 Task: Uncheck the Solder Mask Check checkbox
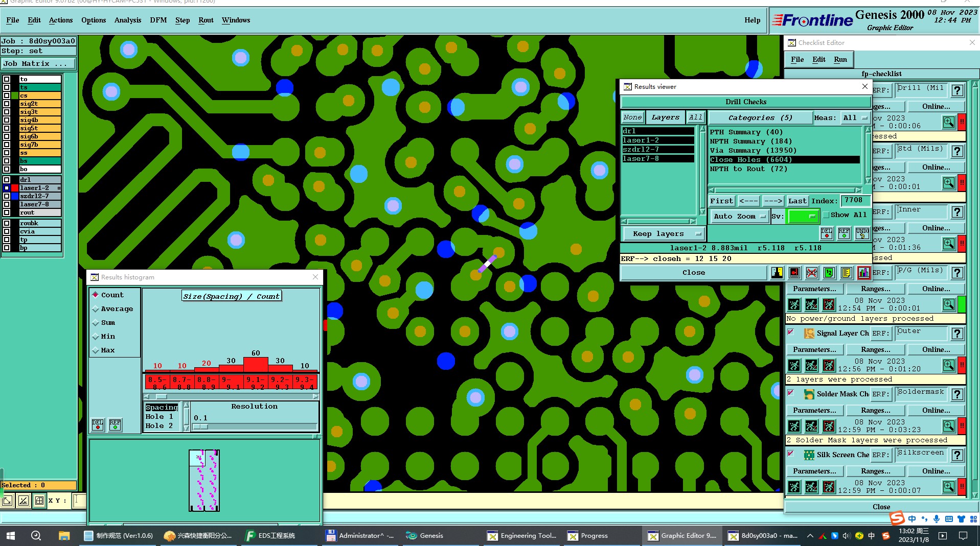(x=791, y=393)
